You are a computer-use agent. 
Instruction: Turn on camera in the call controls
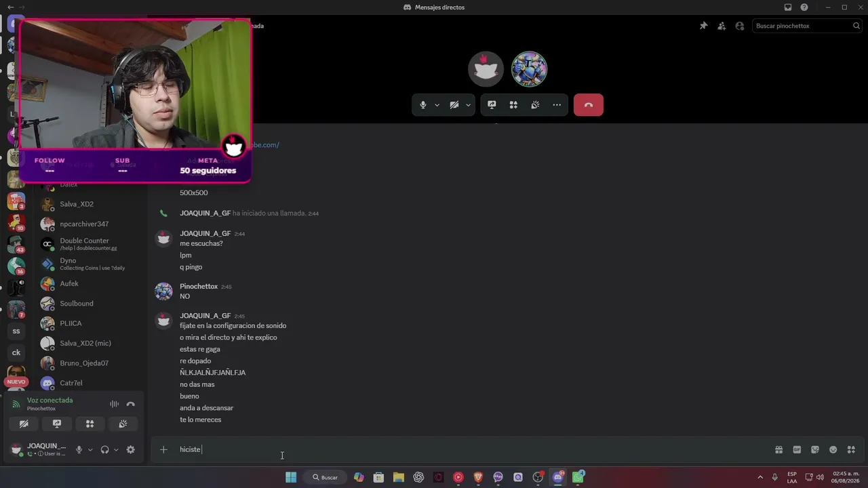tap(454, 105)
